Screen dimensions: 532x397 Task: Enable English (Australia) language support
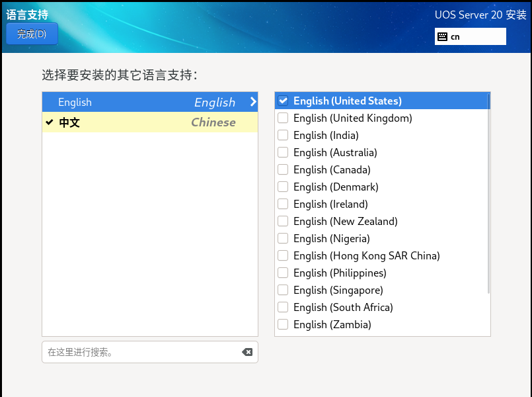pyautogui.click(x=283, y=152)
